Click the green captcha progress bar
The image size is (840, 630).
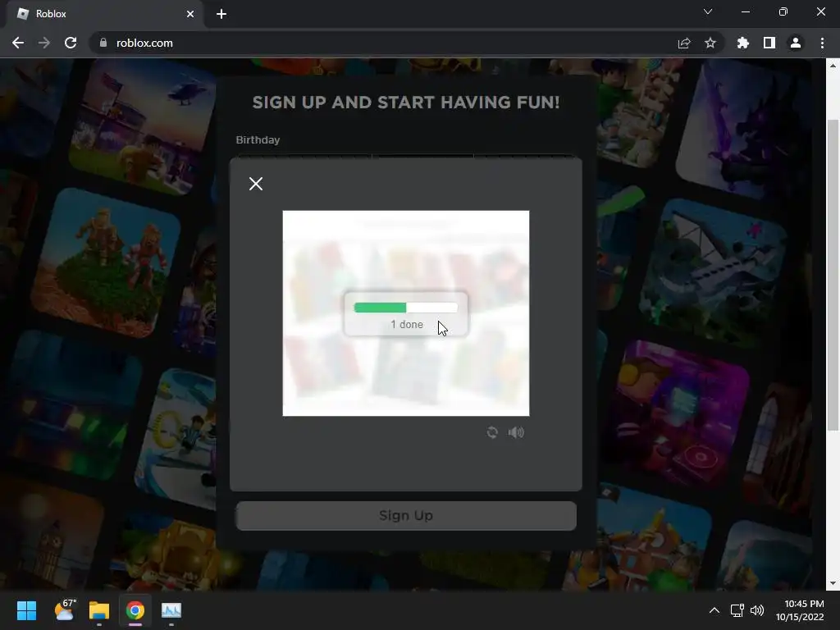[x=405, y=308]
